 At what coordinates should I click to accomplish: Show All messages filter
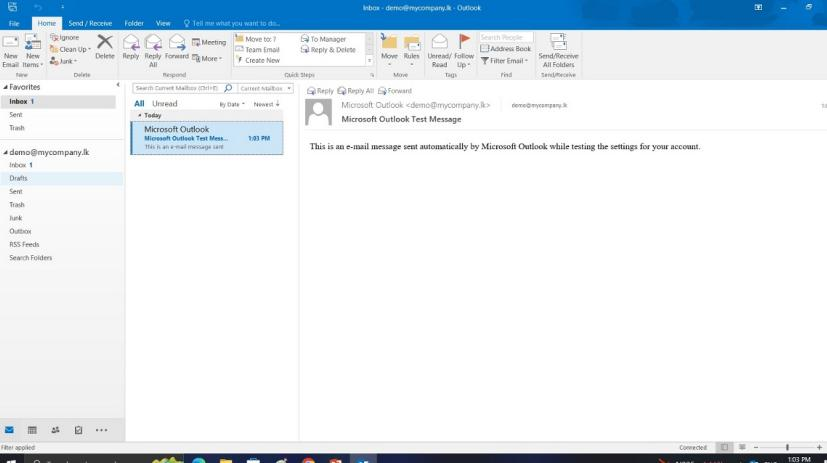point(139,104)
